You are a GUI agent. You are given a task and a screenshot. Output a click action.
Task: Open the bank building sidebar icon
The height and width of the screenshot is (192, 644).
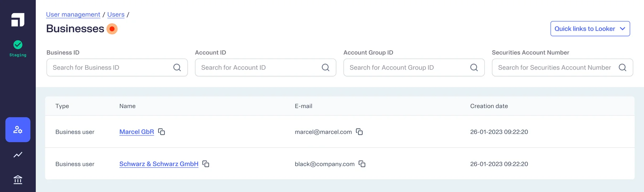(x=18, y=180)
